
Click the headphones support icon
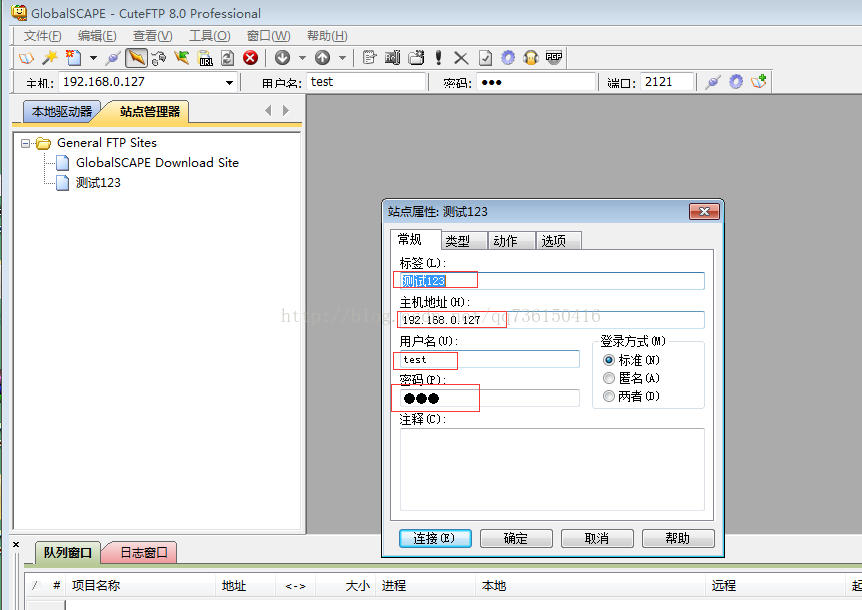531,58
